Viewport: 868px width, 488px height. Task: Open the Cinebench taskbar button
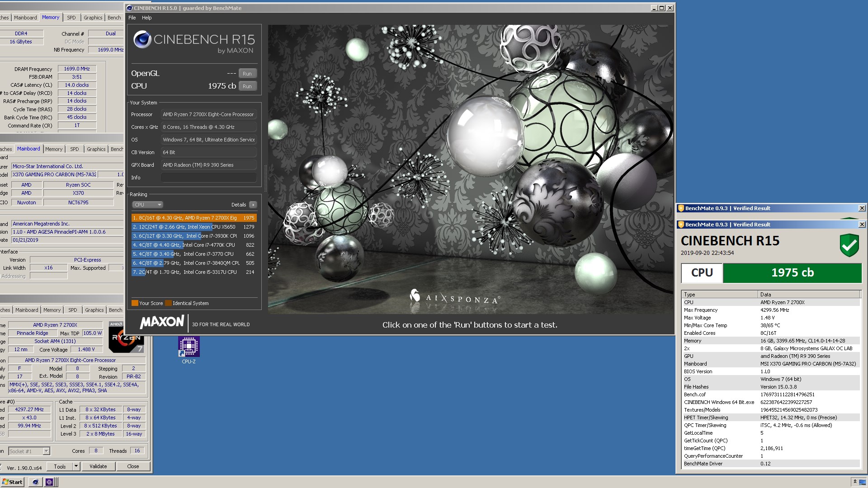(x=35, y=482)
